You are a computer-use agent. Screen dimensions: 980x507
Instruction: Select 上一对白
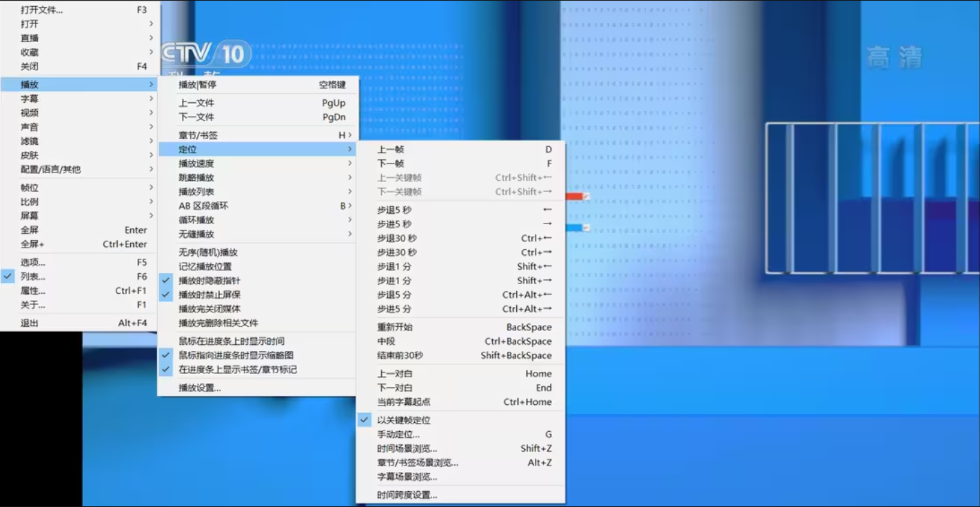tap(460, 374)
